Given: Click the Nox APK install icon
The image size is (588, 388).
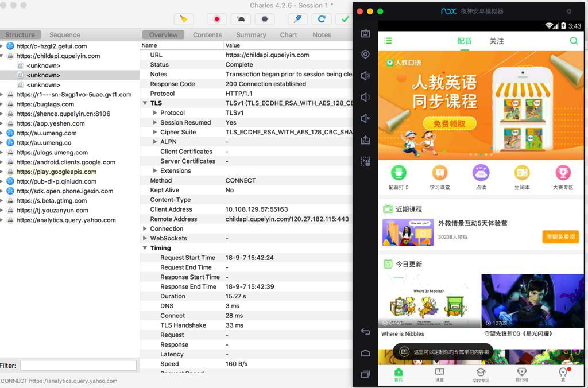Looking at the screenshot, I should [x=365, y=140].
